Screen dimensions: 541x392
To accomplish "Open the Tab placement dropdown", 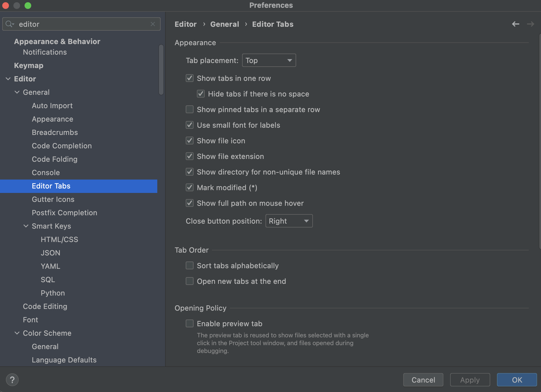I will [269, 61].
